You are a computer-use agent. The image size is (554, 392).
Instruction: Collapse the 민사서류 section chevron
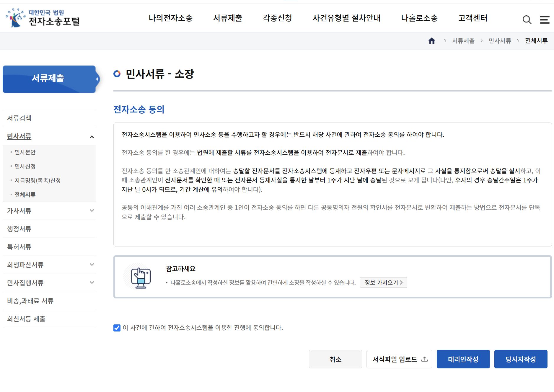point(92,137)
